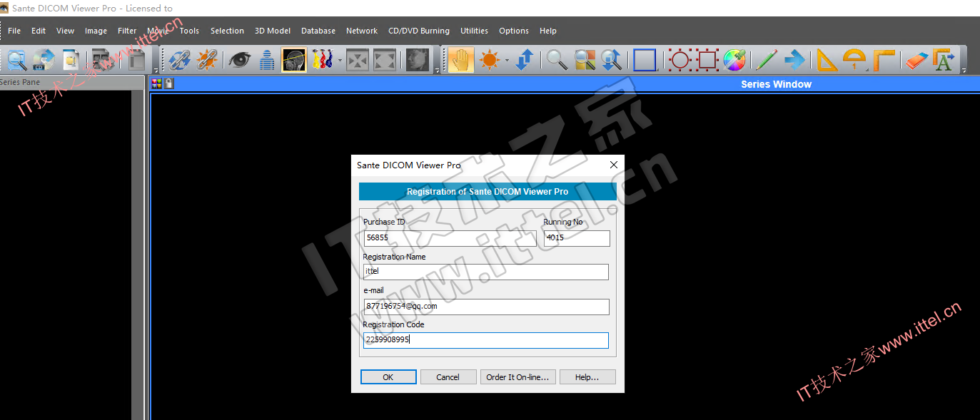This screenshot has width=980, height=420.
Task: Open the Database menu
Action: pyautogui.click(x=318, y=31)
